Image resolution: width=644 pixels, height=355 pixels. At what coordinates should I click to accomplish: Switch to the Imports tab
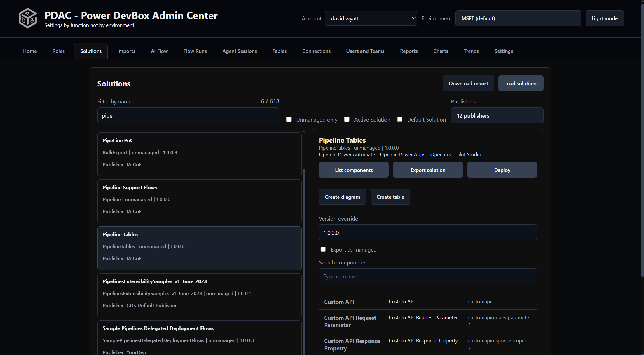point(126,51)
